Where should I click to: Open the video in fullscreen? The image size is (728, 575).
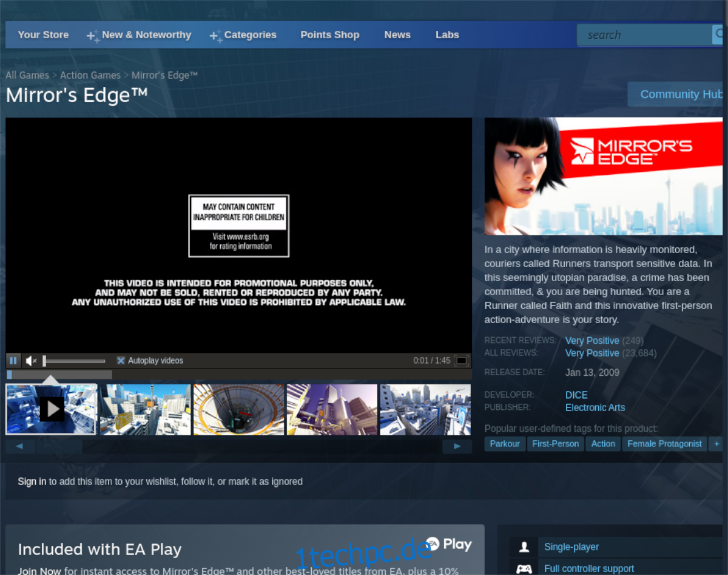click(x=462, y=361)
